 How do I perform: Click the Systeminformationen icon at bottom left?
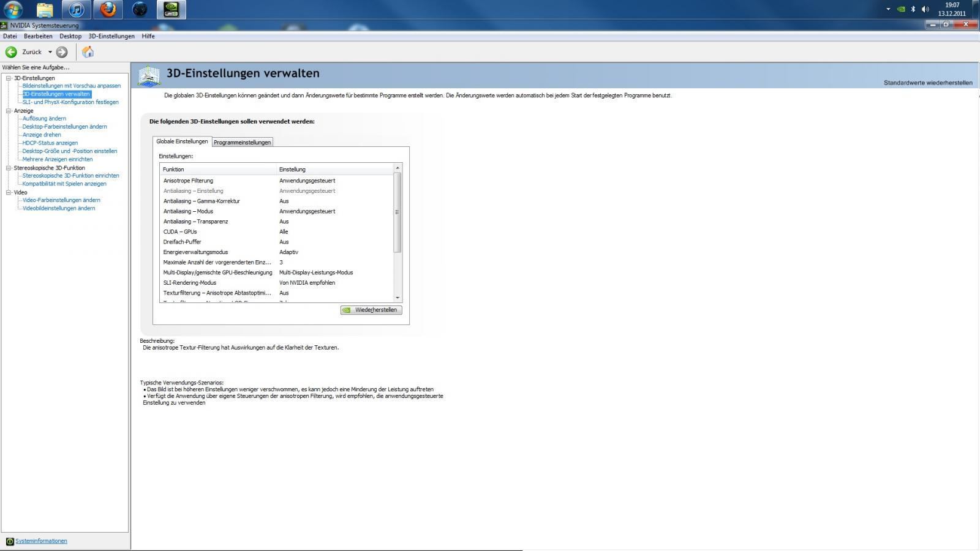9,541
